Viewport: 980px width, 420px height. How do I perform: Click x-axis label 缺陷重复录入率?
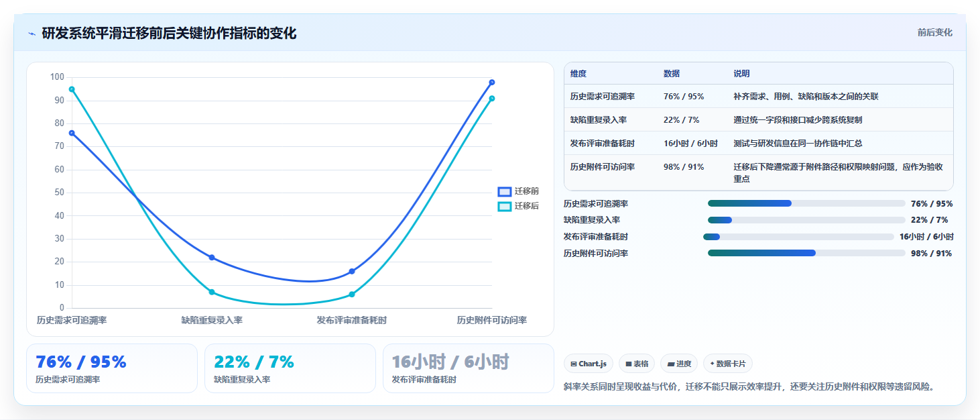coord(212,321)
